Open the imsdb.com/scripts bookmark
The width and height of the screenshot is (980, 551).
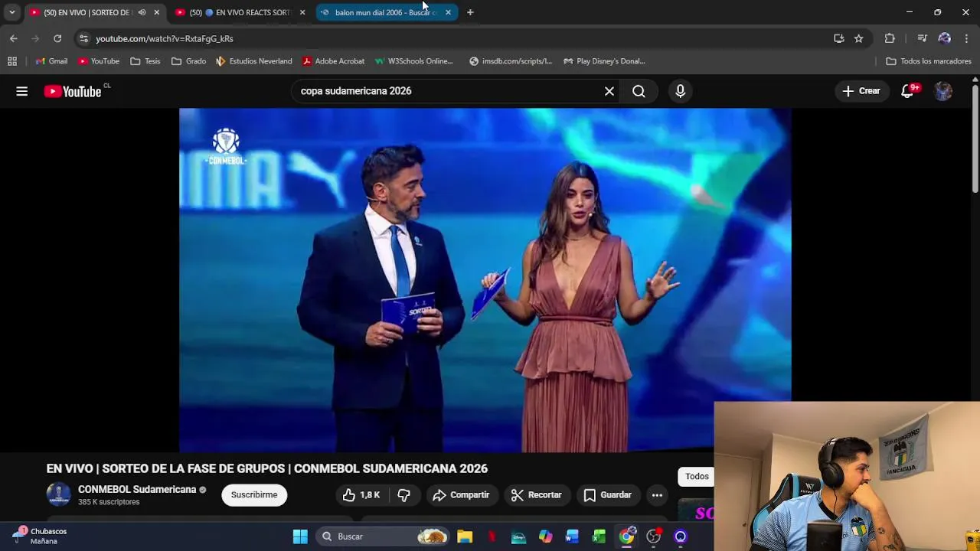tap(511, 61)
